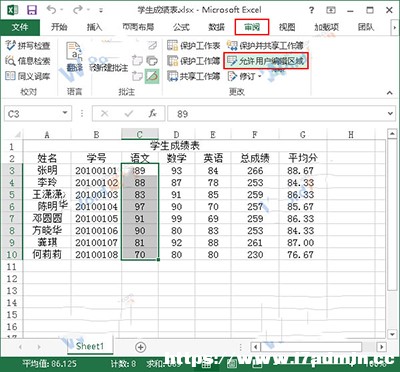Viewport: 400px width, 372px height.
Task: Switch to the 视图 (View) tab
Action: pos(287,27)
